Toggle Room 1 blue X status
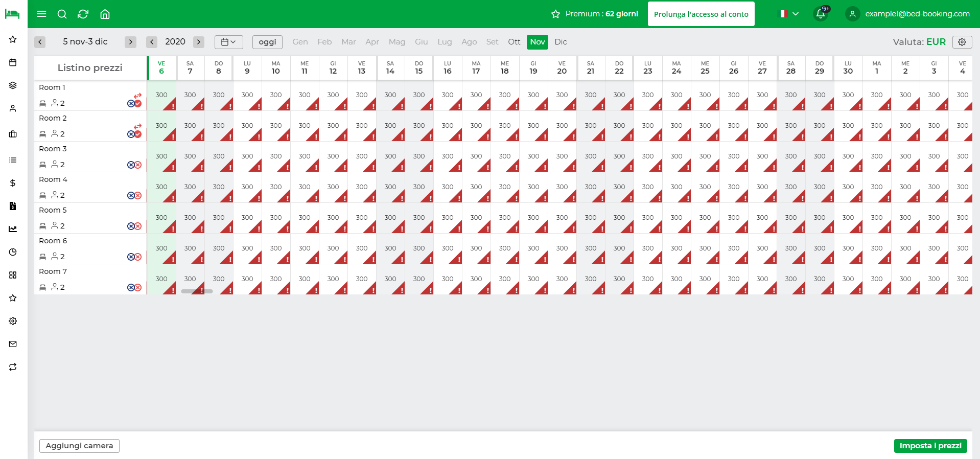Screen dimensions: 980x459 [x=131, y=103]
